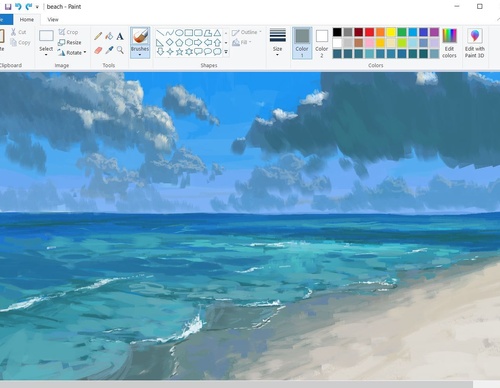The image size is (500, 388).
Task: Click the Redo arrow icon
Action: pos(29,7)
